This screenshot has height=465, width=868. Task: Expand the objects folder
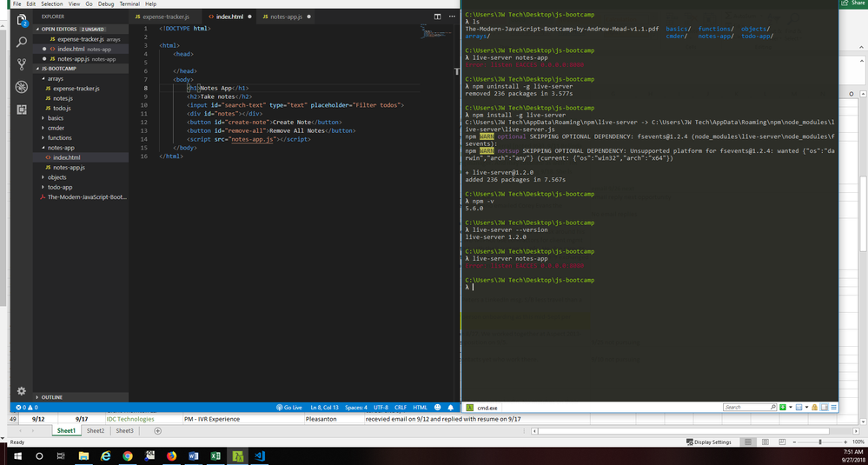click(x=57, y=177)
